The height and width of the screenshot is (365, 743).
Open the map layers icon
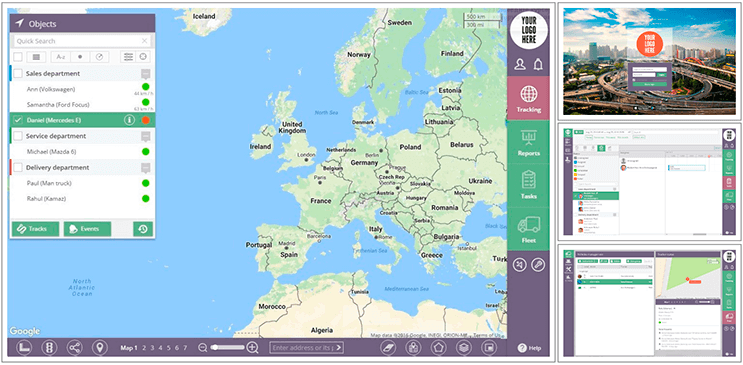click(464, 348)
